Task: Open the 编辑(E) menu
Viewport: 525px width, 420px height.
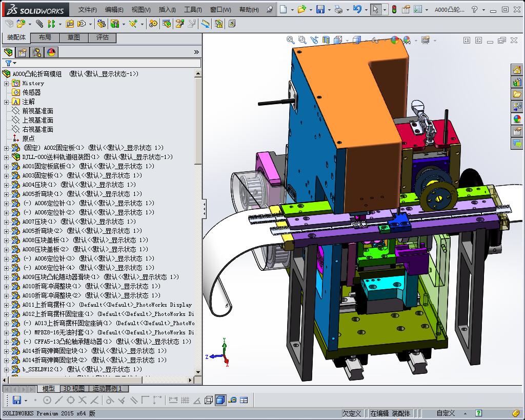Action: (114, 10)
